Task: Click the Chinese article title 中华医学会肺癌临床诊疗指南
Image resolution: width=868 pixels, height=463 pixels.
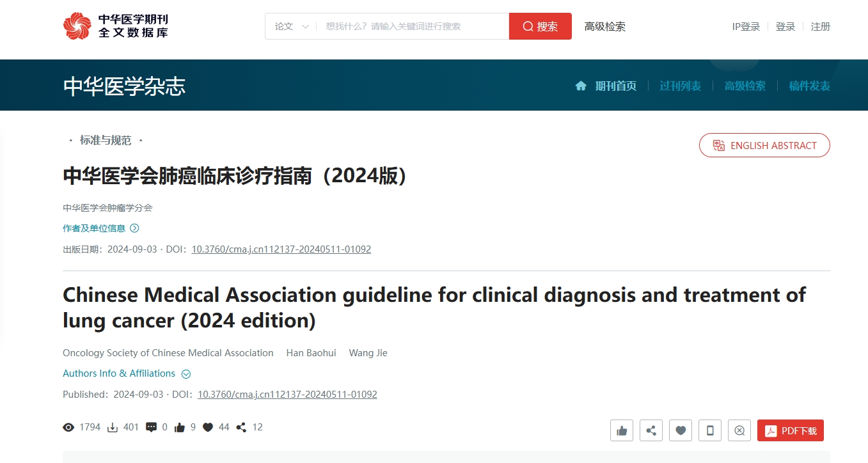Action: (235, 176)
